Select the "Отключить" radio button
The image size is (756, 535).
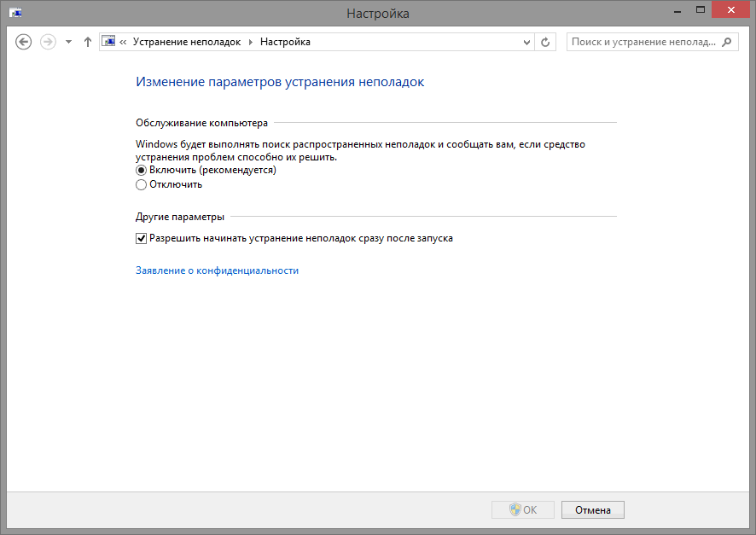142,184
